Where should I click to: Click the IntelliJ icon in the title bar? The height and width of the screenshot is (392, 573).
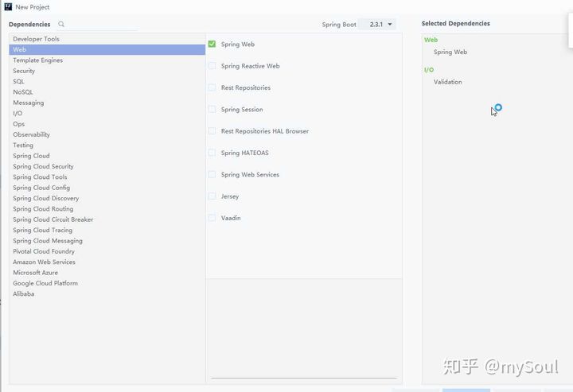coord(8,6)
